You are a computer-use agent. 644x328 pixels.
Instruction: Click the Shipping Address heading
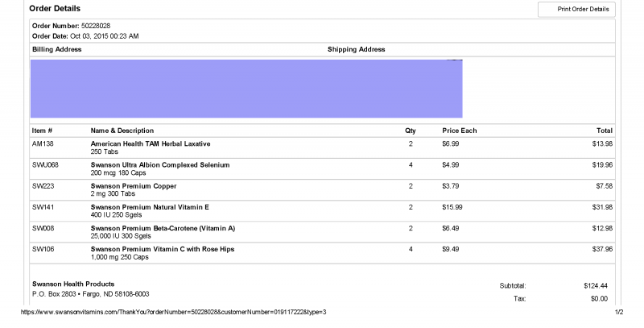[356, 49]
